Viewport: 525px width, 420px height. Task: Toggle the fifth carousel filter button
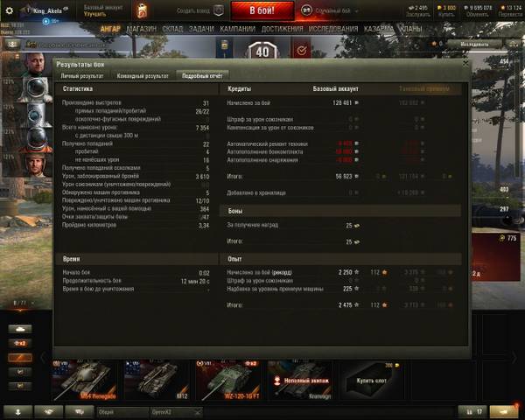pos(20,386)
